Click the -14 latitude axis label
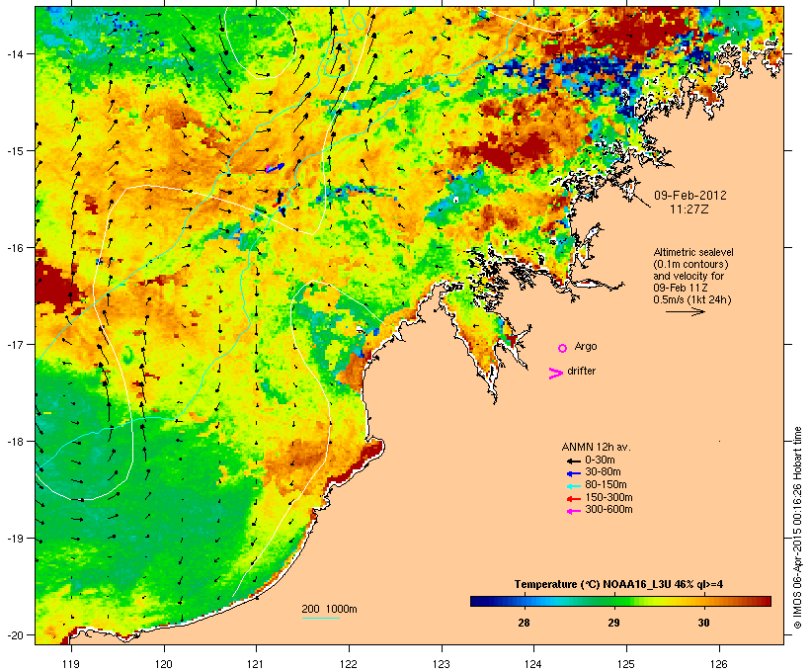The width and height of the screenshot is (810, 672). click(14, 54)
